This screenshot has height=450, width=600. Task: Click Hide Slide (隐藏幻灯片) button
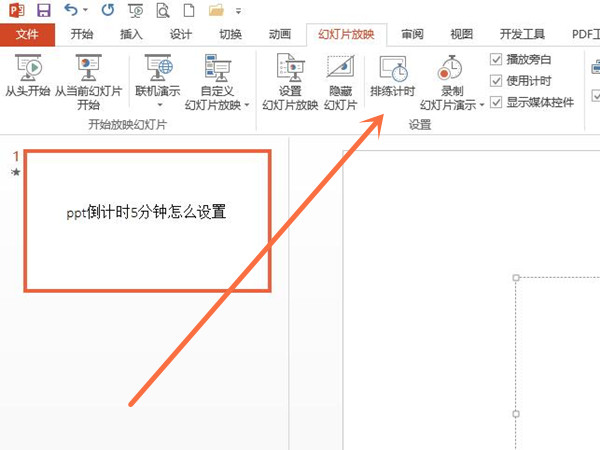(x=340, y=78)
